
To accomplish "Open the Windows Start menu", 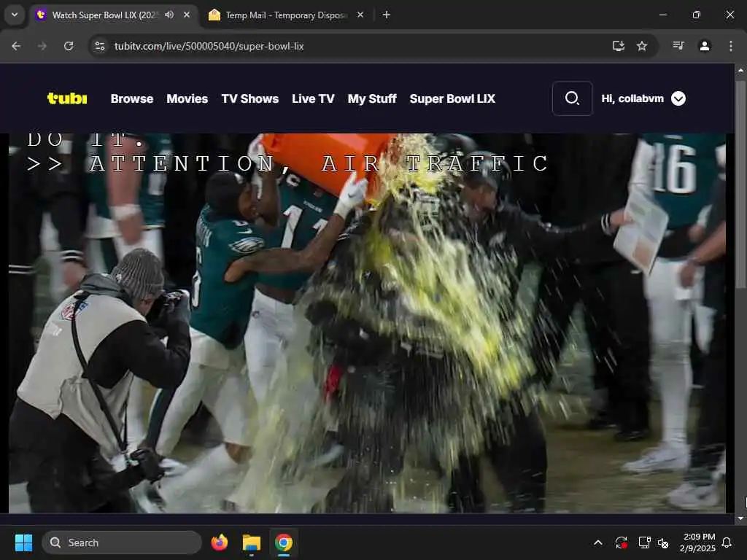I will click(23, 542).
